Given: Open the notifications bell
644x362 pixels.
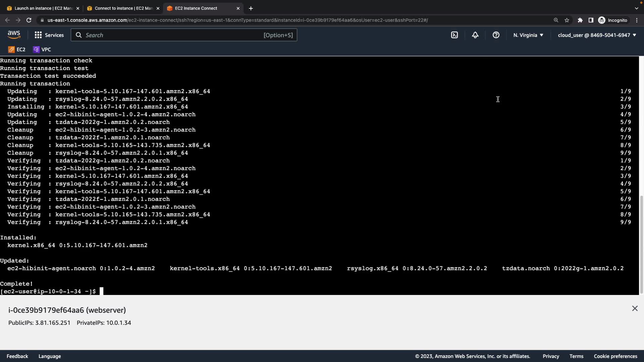Looking at the screenshot, I should 475,35.
